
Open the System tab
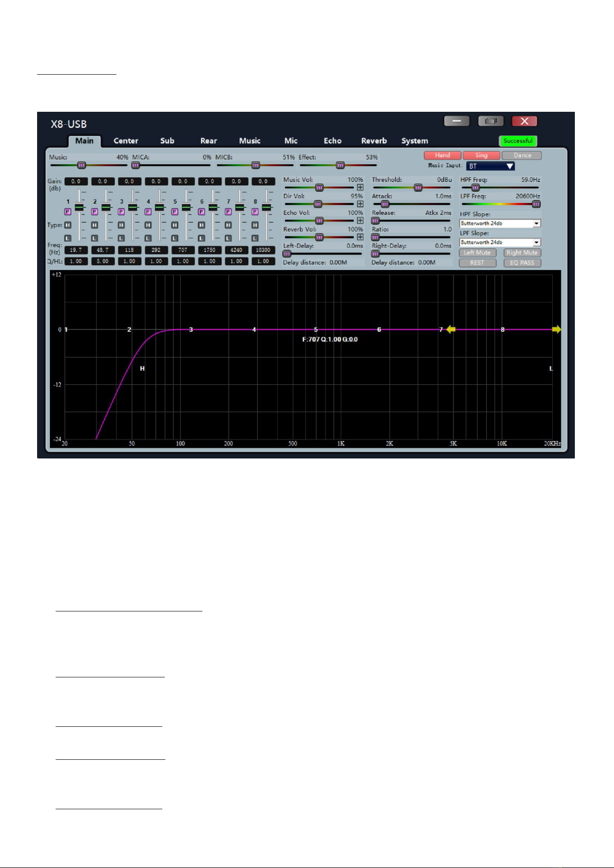pyautogui.click(x=415, y=141)
